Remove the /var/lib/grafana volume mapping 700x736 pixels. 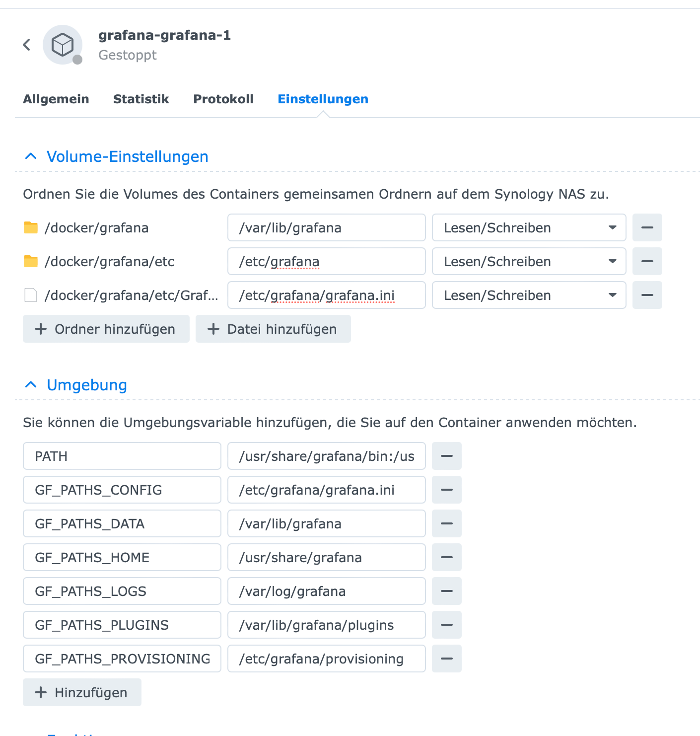(647, 227)
